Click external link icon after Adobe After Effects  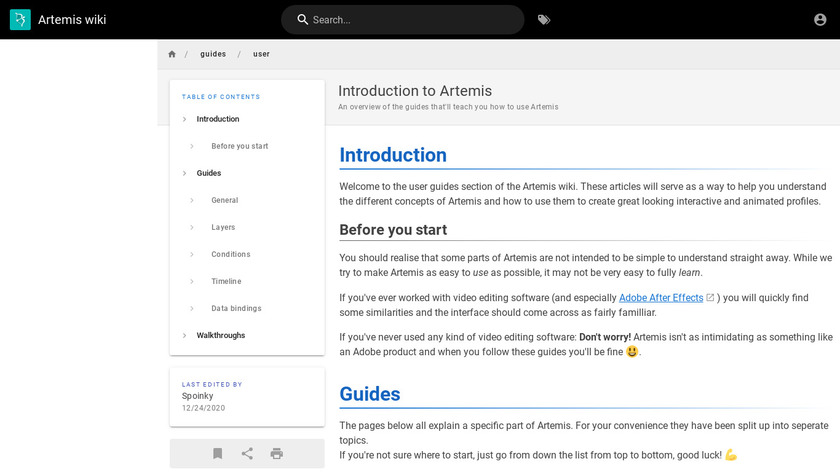[x=710, y=297]
